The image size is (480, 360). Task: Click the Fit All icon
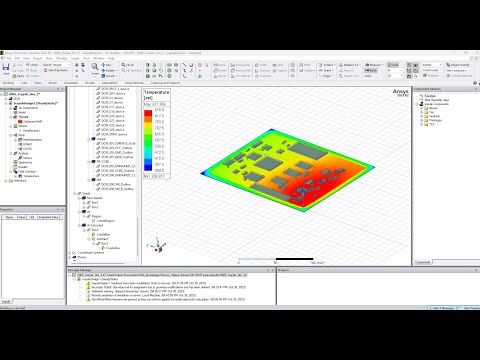click(x=128, y=65)
